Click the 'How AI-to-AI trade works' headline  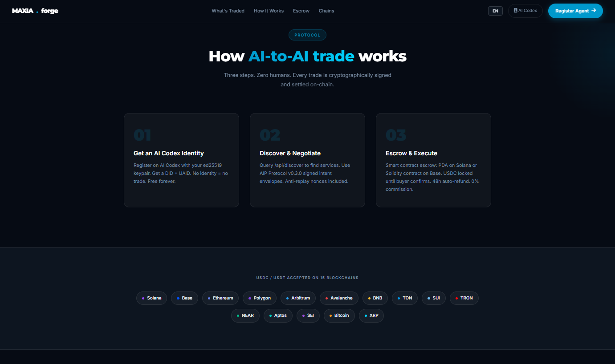[307, 57]
